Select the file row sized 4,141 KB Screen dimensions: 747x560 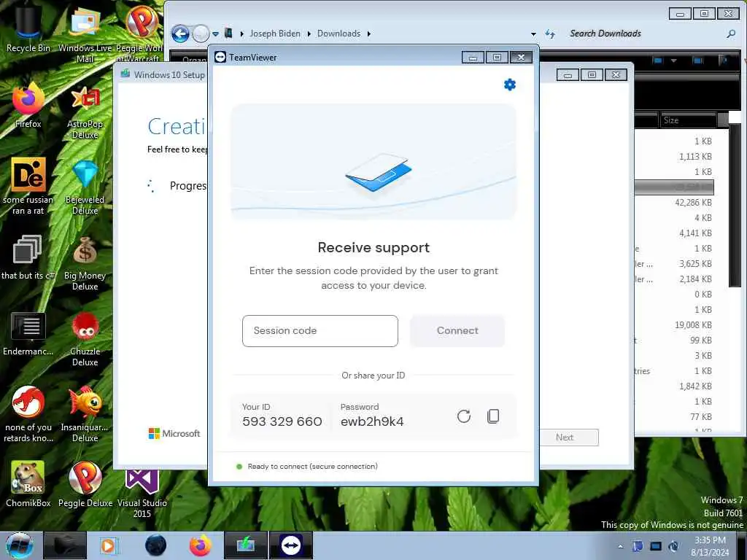674,233
